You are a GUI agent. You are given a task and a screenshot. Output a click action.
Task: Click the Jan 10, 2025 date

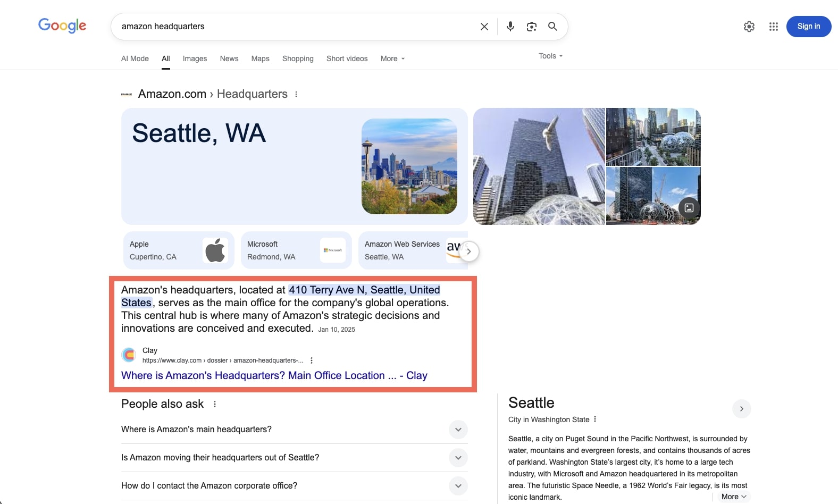[x=337, y=330]
